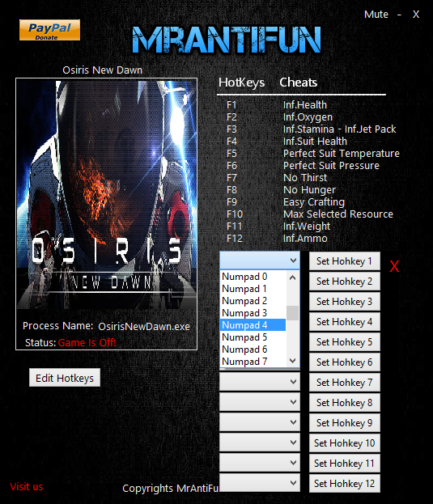Pick Numpad 5 from the list
433x504 pixels.
[253, 337]
